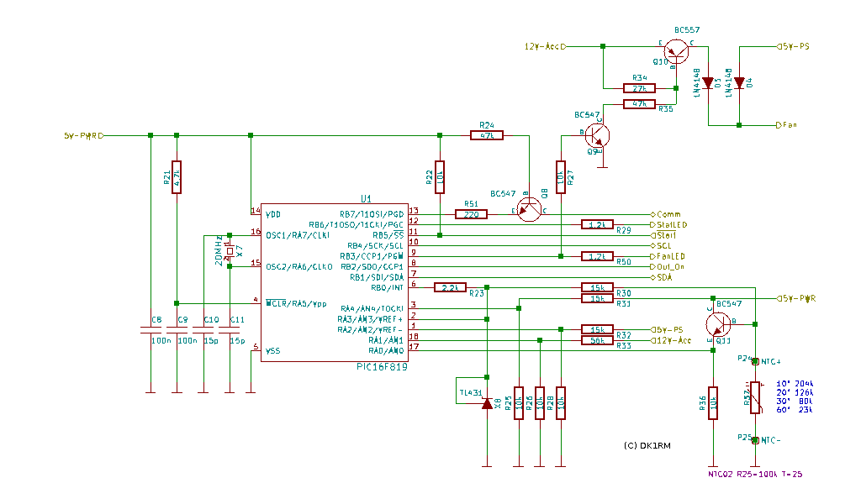This screenshot has height=504, width=861.
Task: Select the NTC thermistor symbol R52
Action: click(755, 397)
